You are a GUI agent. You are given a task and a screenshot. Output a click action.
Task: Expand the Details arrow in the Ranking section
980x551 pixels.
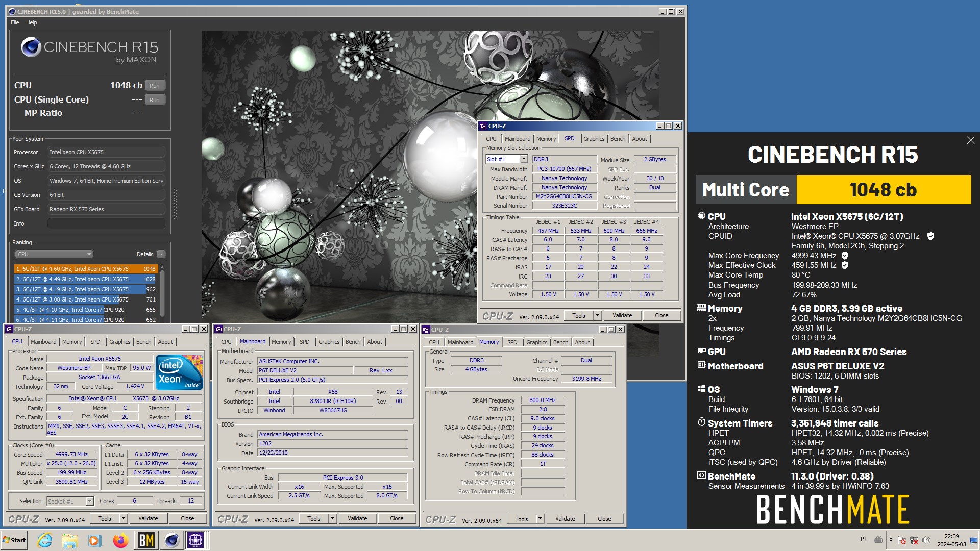click(161, 254)
